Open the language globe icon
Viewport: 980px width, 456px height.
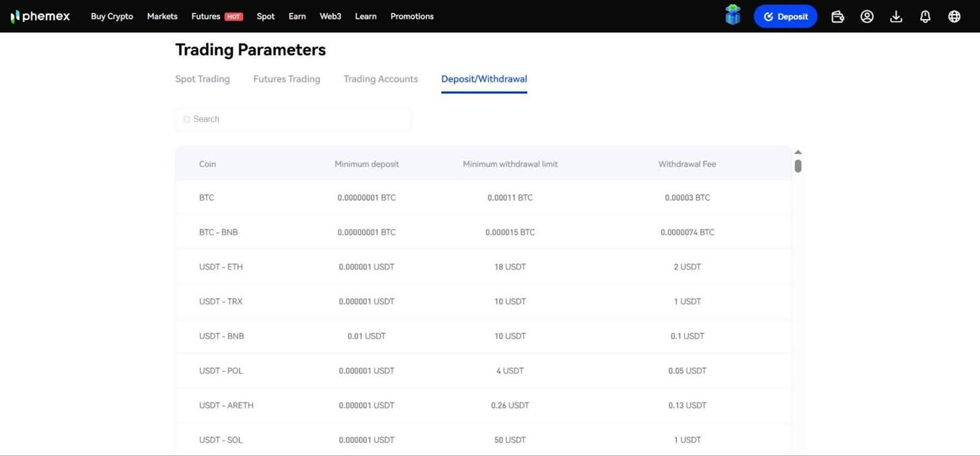click(x=954, y=17)
